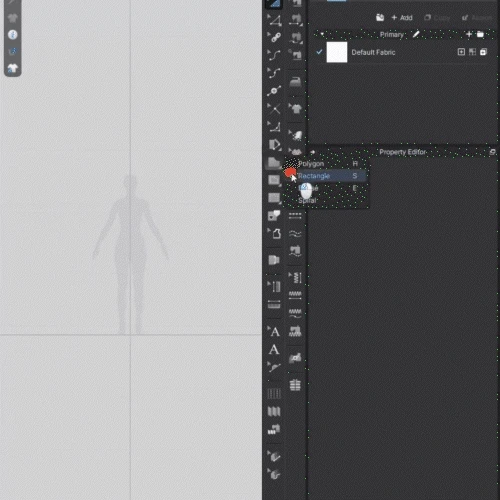Viewport: 500px width, 500px height.
Task: Click the A with arrow annotation edit tool
Action: [274, 332]
